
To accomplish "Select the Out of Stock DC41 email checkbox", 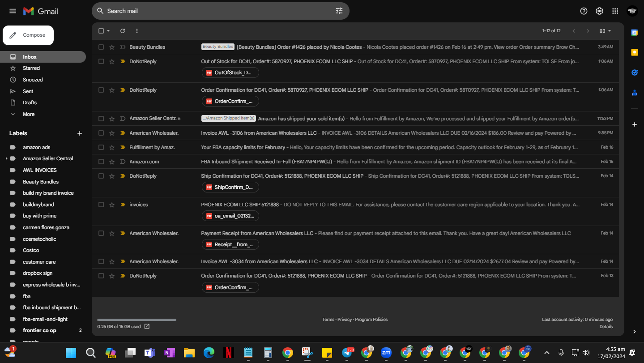I will coord(101,61).
